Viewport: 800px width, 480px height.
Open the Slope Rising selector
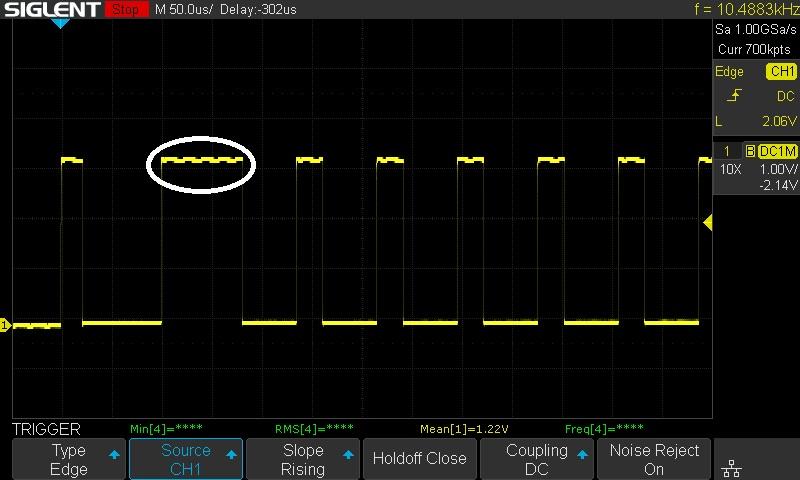302,460
